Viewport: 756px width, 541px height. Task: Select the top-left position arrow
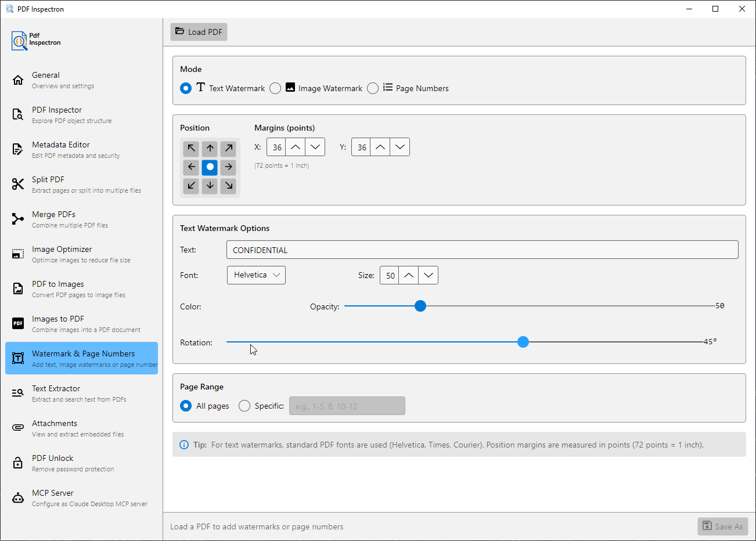point(191,149)
